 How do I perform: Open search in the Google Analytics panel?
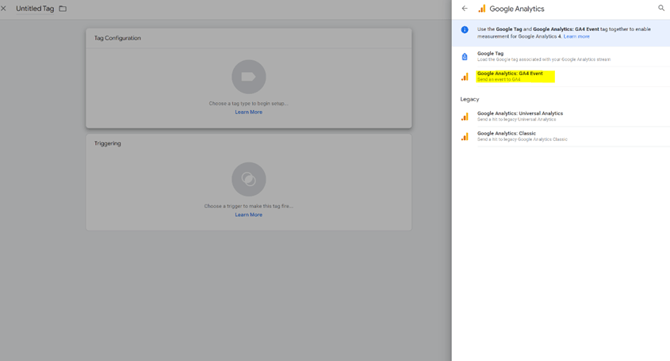click(x=661, y=8)
